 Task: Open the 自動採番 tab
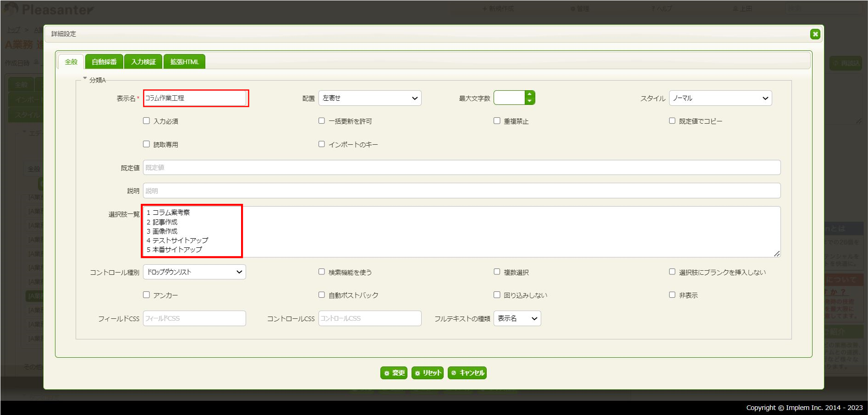[104, 62]
